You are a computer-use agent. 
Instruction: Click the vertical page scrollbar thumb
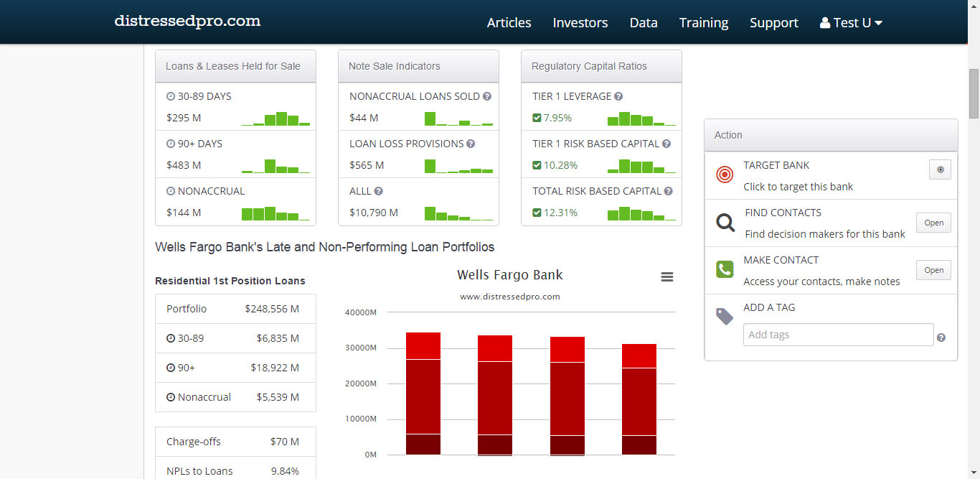(974, 93)
